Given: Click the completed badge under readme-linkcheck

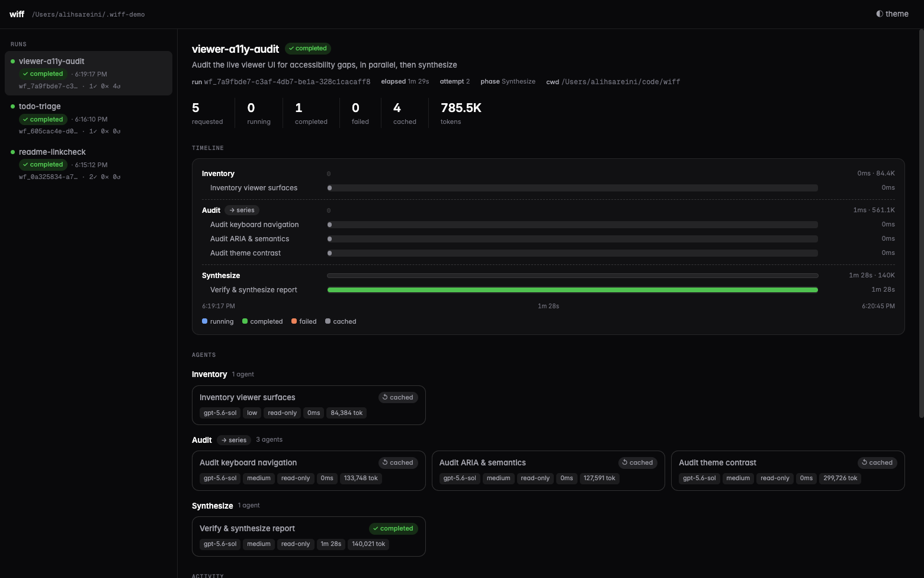Looking at the screenshot, I should [43, 165].
